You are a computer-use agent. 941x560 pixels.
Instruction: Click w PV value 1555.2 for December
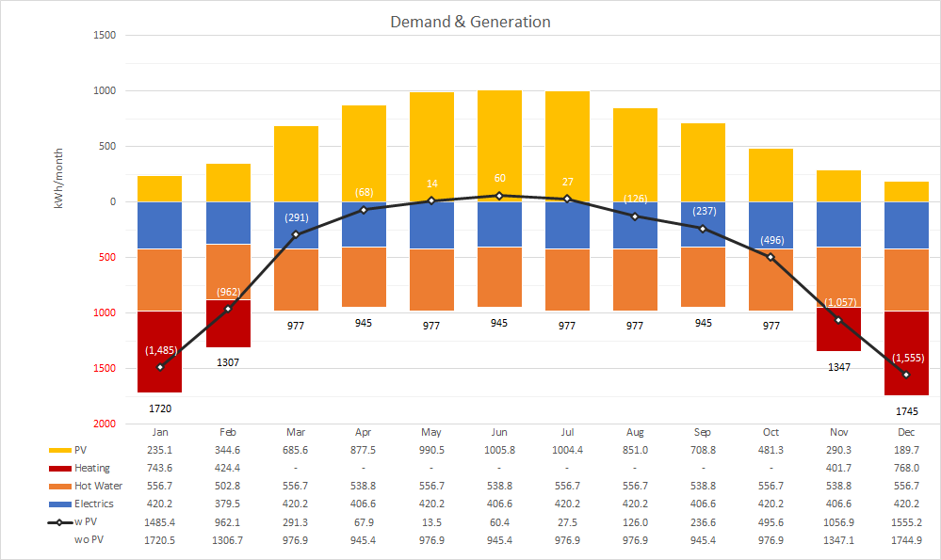[x=906, y=523]
